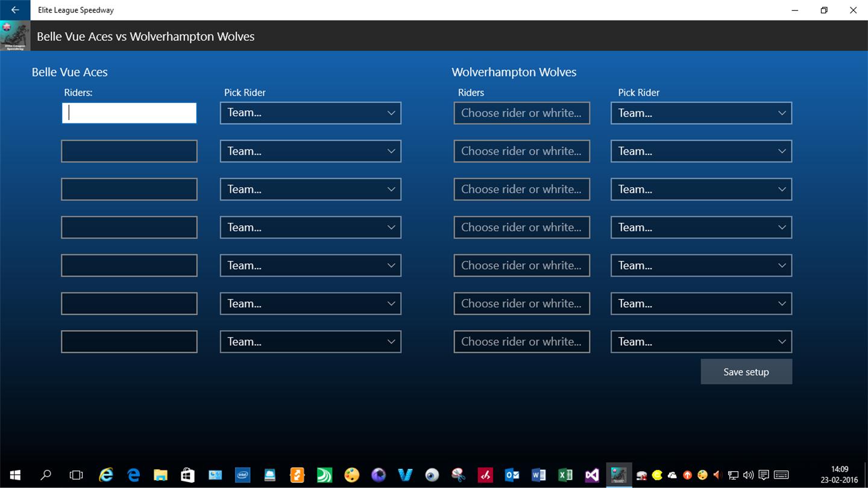
Task: Open OneDrive cloud tray icon
Action: (673, 475)
